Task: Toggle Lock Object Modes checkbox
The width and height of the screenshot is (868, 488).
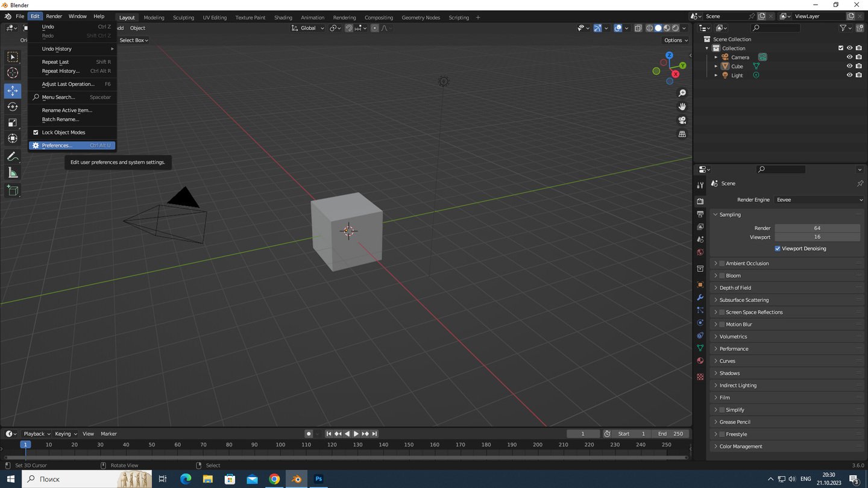Action: tap(36, 133)
